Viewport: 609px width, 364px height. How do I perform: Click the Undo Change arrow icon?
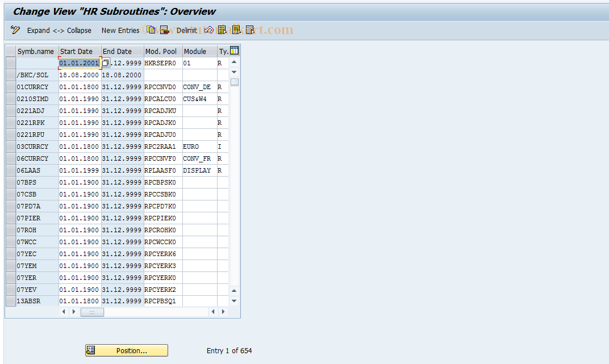(208, 30)
